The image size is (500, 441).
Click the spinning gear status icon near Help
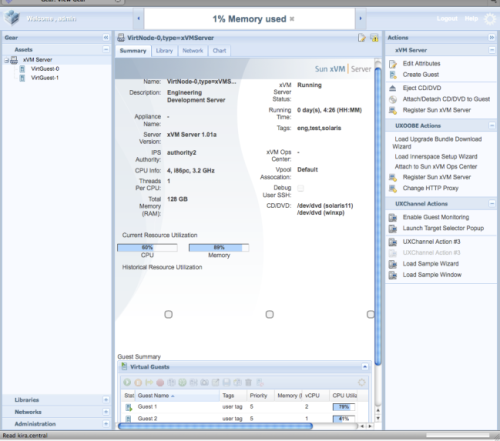pos(490,19)
